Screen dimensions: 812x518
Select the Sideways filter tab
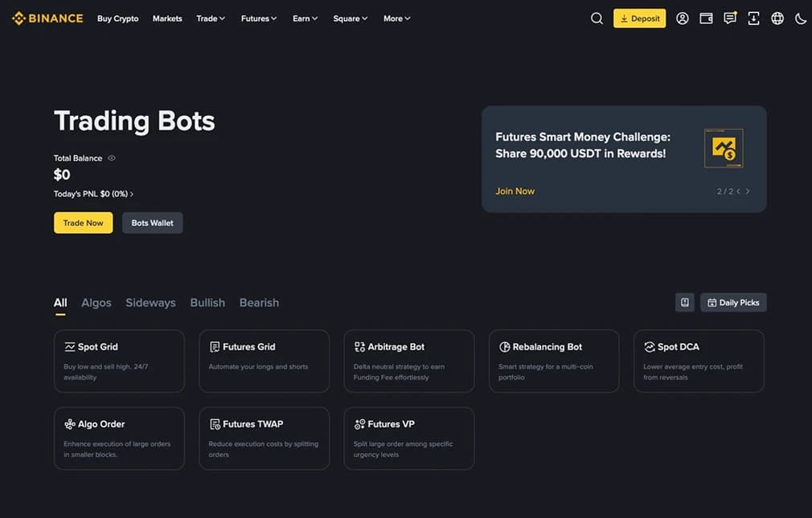[150, 302]
